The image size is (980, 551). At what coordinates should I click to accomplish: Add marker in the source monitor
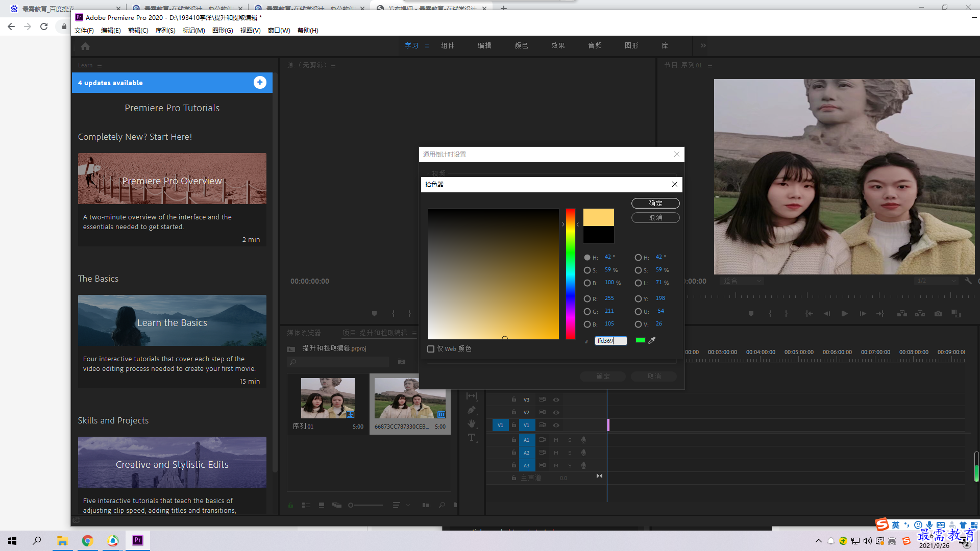pos(374,314)
